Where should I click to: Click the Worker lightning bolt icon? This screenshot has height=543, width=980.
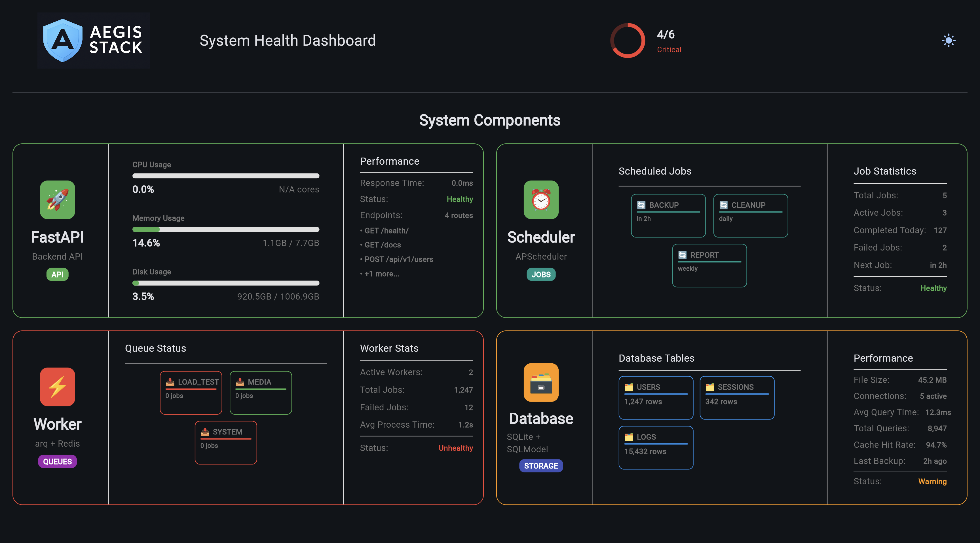tap(58, 387)
